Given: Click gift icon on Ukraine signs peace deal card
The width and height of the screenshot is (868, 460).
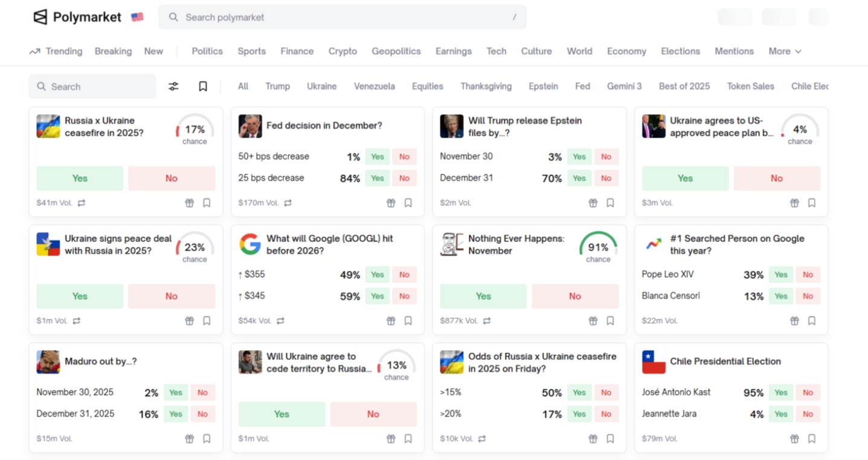Looking at the screenshot, I should click(190, 321).
